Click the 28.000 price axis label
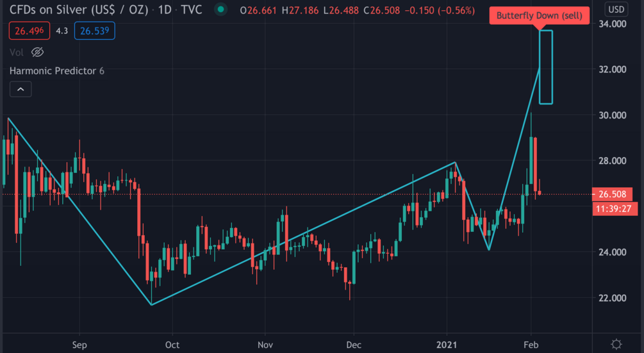The image size is (644, 353). click(x=613, y=161)
